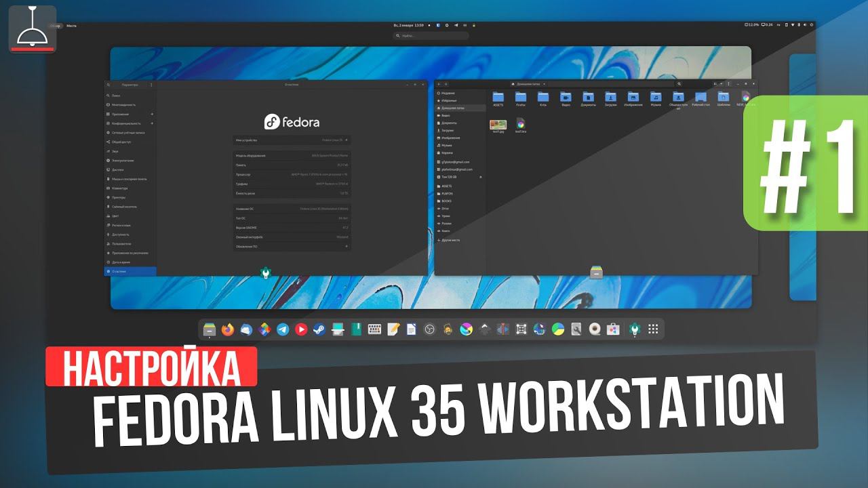
Task: Click the date and clock in top bar
Action: (408, 25)
